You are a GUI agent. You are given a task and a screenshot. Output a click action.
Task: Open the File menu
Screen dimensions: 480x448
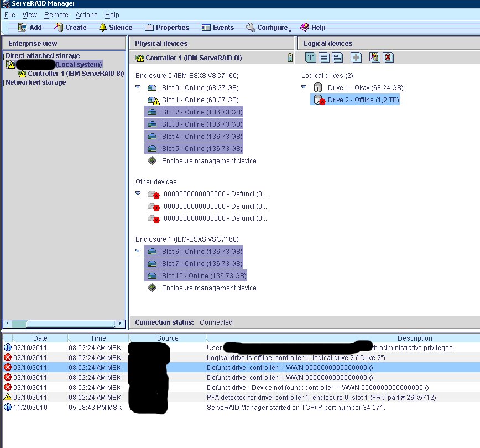(10, 15)
